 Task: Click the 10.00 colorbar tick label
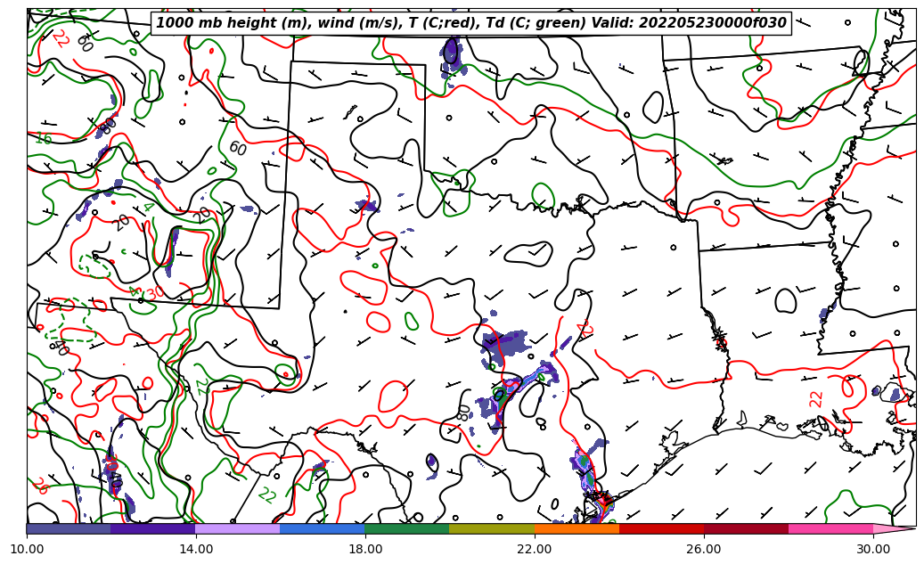pyautogui.click(x=27, y=549)
